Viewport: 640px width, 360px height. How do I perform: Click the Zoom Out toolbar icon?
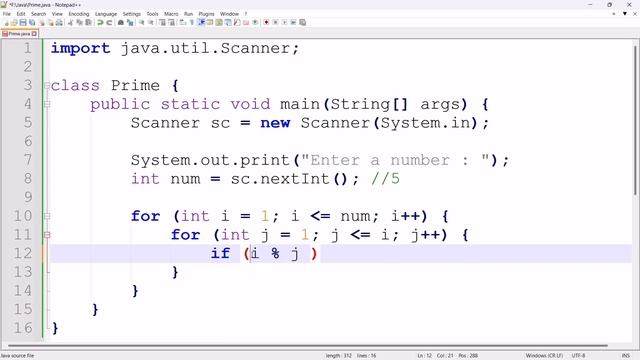coord(151,22)
